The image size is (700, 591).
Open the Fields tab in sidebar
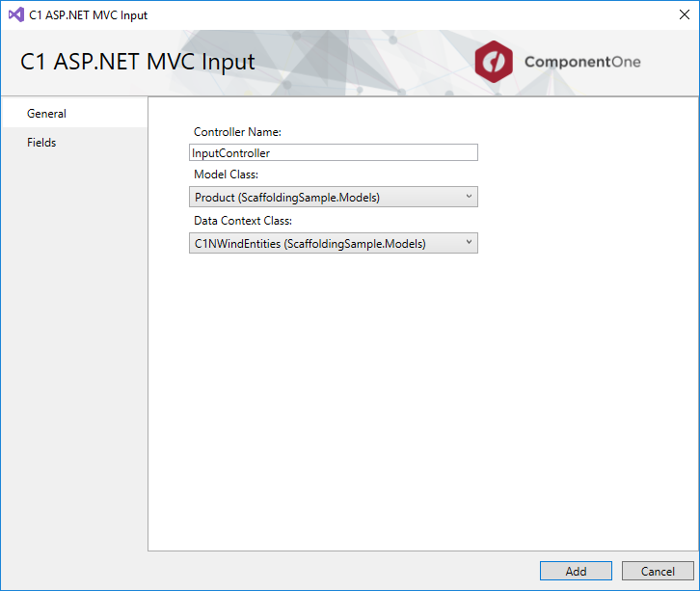click(41, 143)
